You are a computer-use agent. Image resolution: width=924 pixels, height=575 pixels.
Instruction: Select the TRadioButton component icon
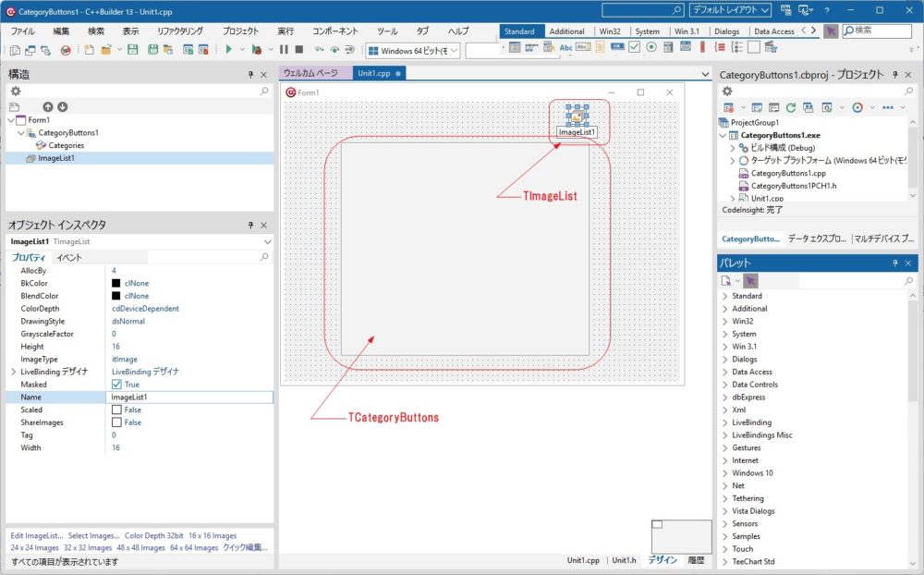pyautogui.click(x=651, y=48)
